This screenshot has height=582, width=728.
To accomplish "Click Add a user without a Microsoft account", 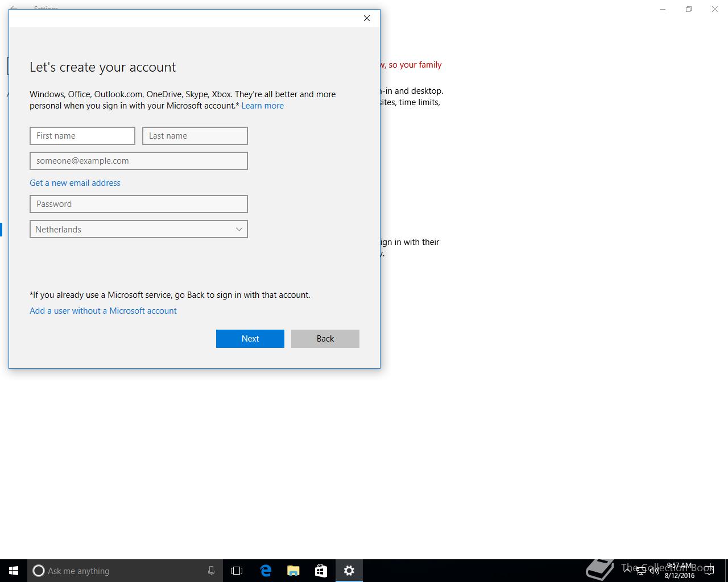I will pyautogui.click(x=103, y=311).
